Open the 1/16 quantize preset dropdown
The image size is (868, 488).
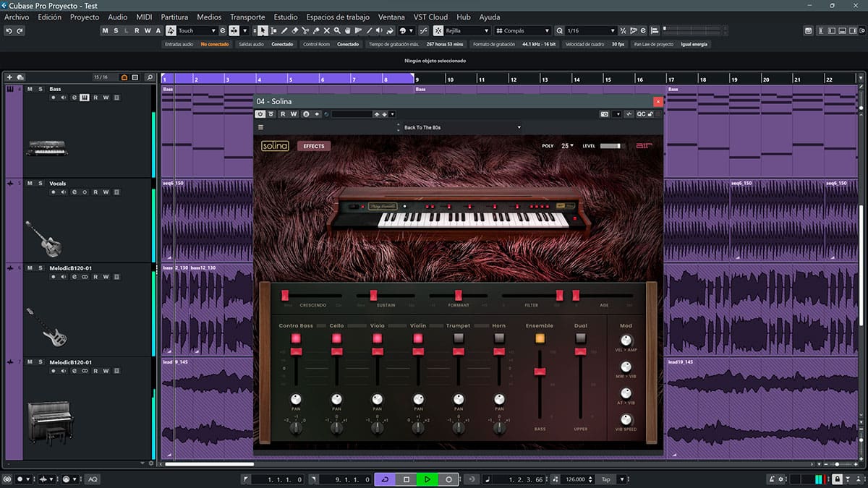[x=591, y=31]
